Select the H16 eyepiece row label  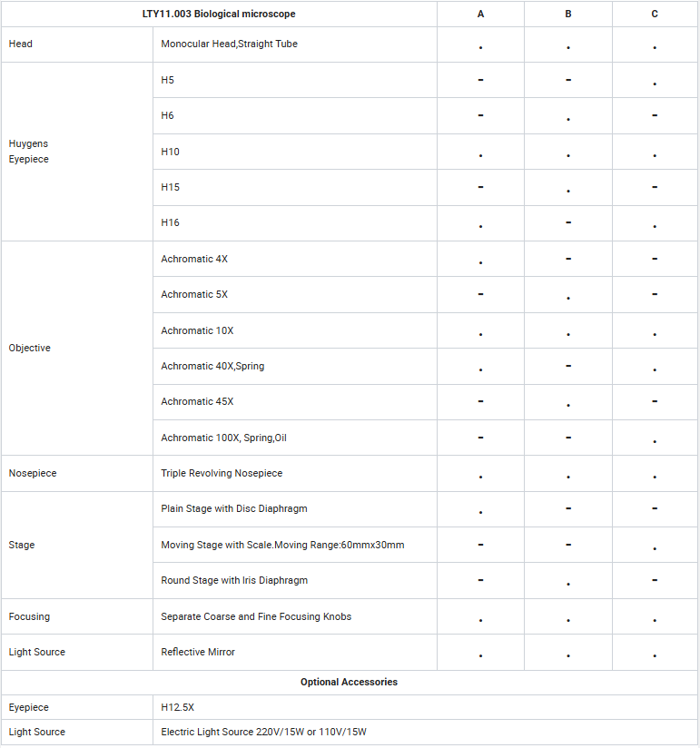point(170,222)
